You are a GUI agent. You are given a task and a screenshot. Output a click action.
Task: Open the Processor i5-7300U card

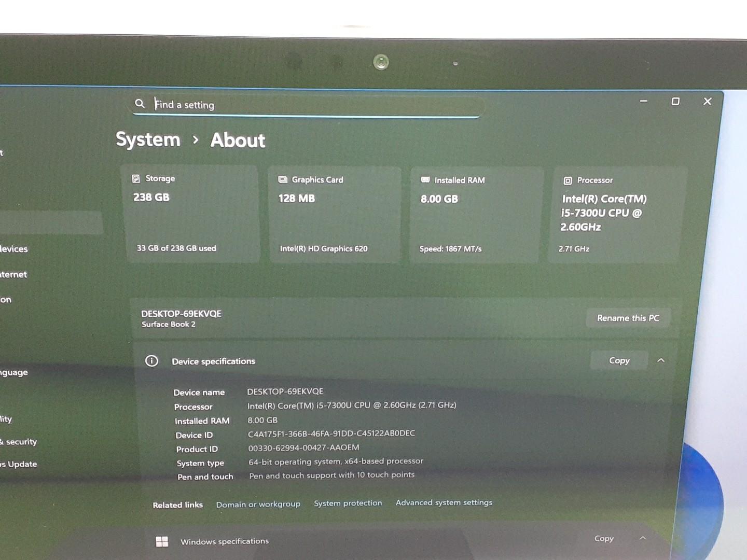coord(617,215)
